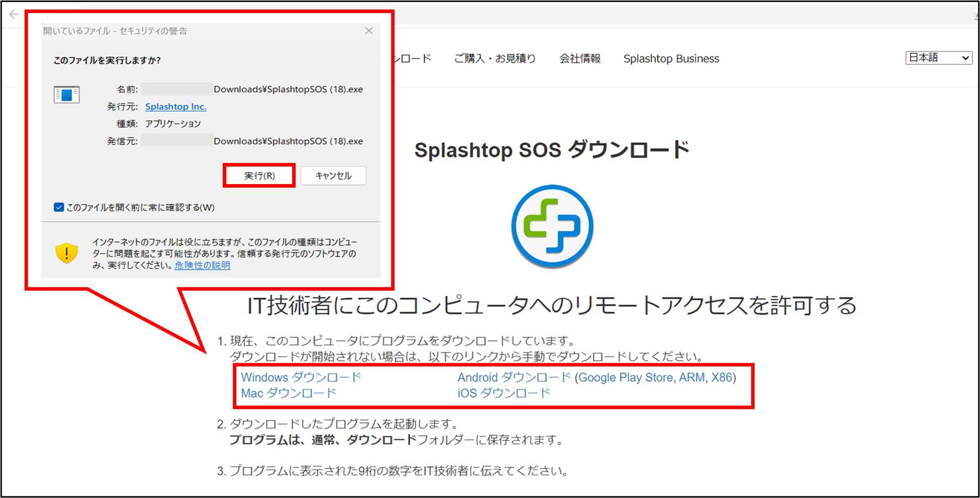Click Google Play Store link
Image resolution: width=980 pixels, height=498 pixels.
[626, 377]
